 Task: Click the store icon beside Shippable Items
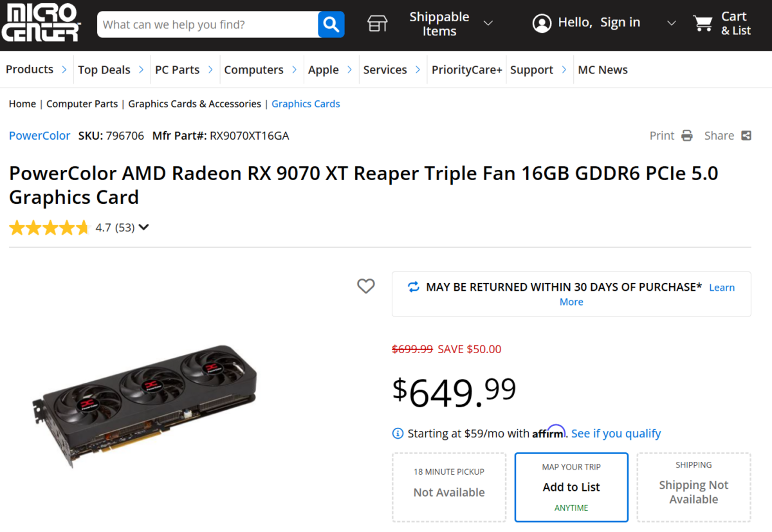[378, 24]
